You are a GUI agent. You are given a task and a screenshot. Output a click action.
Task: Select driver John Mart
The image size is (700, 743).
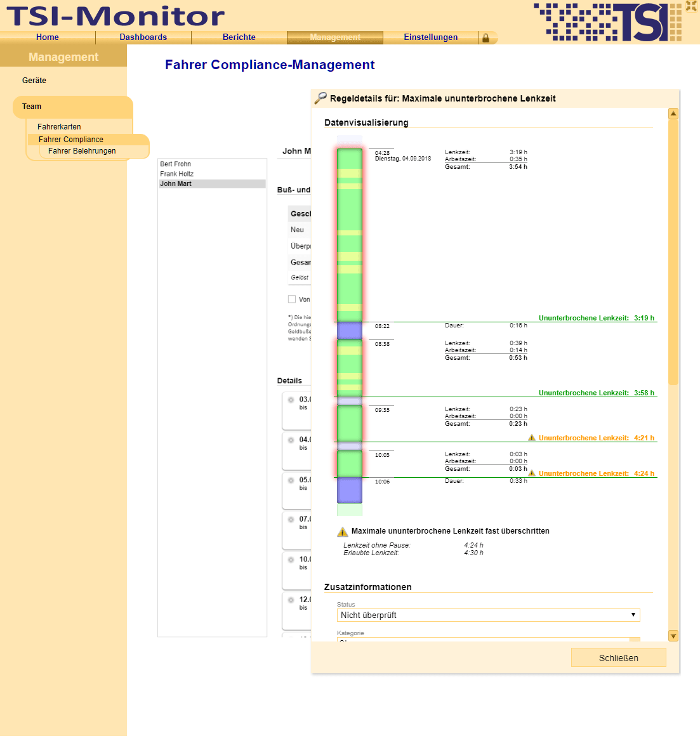coord(212,184)
